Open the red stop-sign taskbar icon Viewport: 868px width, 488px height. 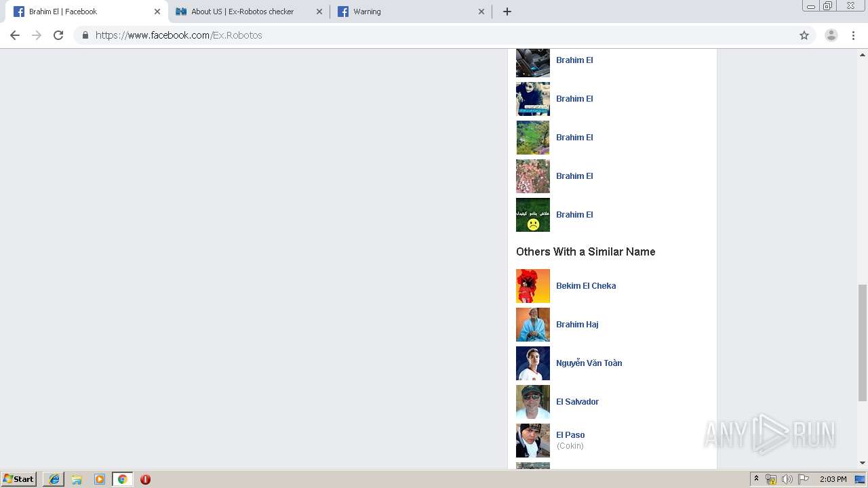(x=145, y=479)
